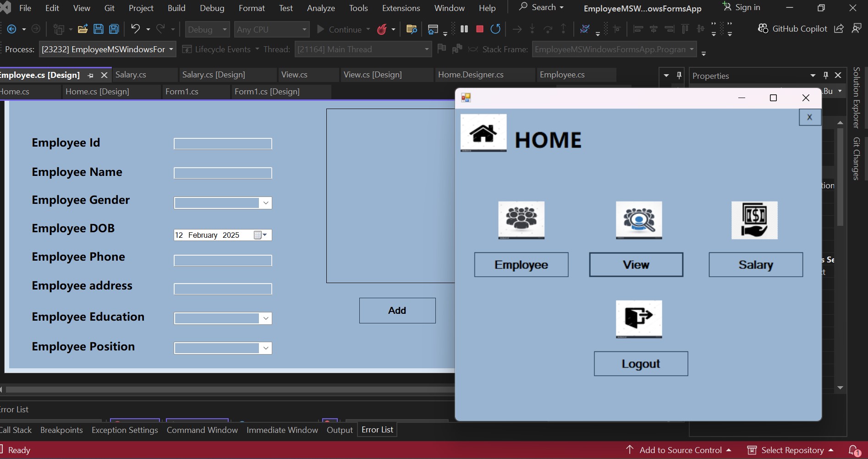Click inside the Employee Name field
The width and height of the screenshot is (868, 459).
[x=222, y=173]
